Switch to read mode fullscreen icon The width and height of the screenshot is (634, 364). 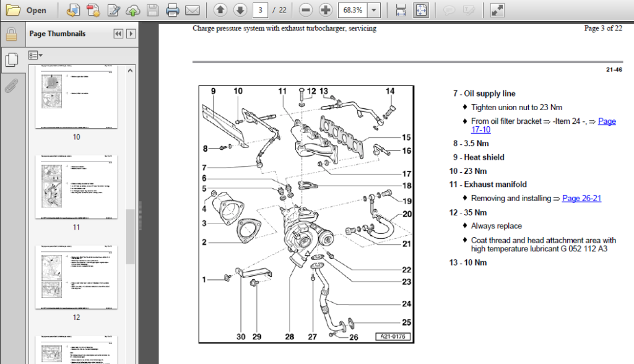click(x=497, y=10)
